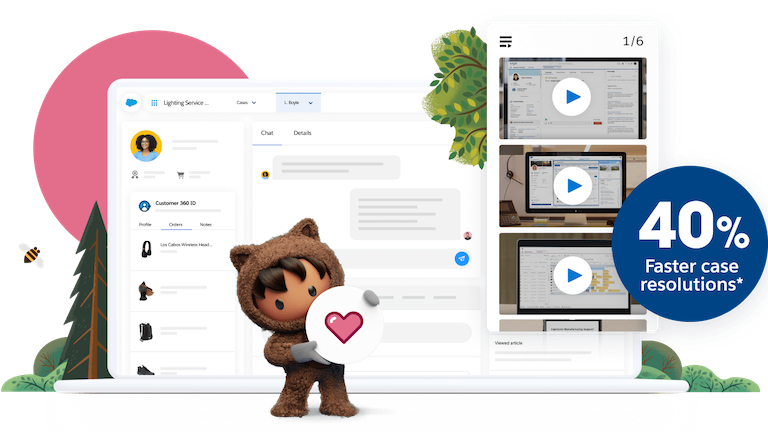Click the shopping cart icon

point(181,175)
